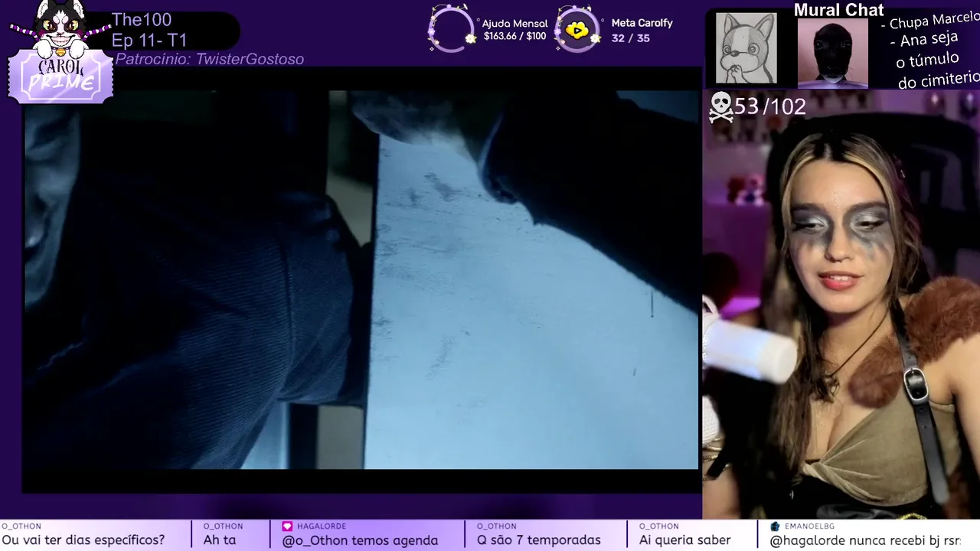Click the streamer webcam feed

click(841, 305)
